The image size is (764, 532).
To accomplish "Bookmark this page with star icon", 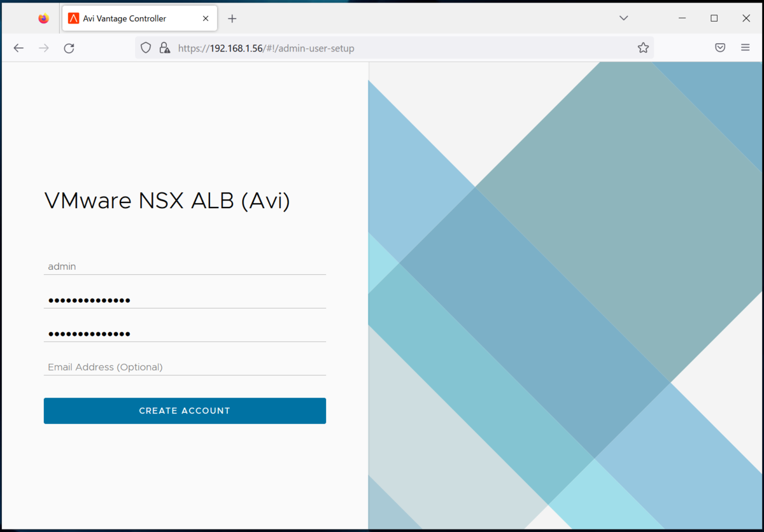I will pyautogui.click(x=643, y=48).
